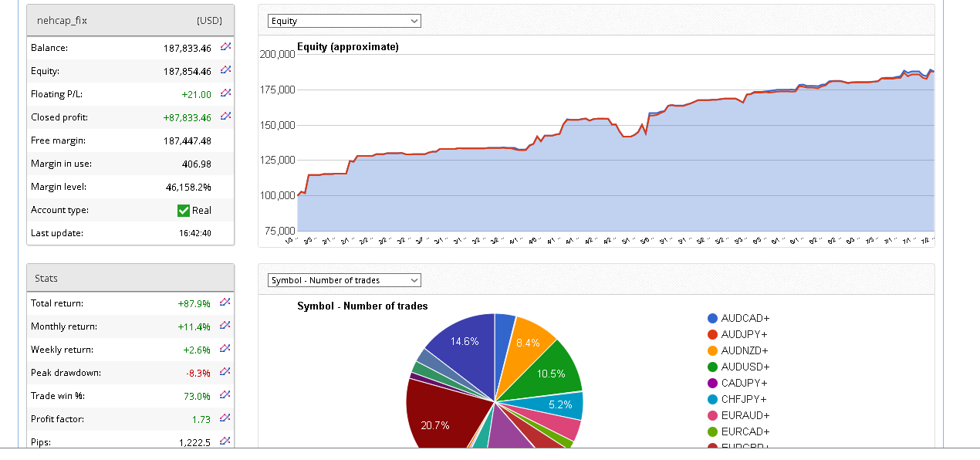This screenshot has height=460, width=980.
Task: Click the AUDCAD+ legend color dot
Action: pyautogui.click(x=712, y=319)
